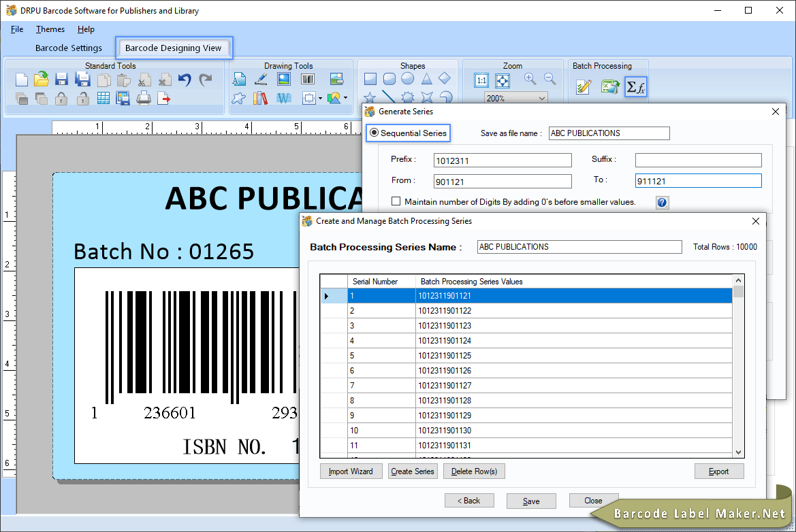796x532 pixels.
Task: Insert a barcode with the barcode tool
Action: pos(307,79)
